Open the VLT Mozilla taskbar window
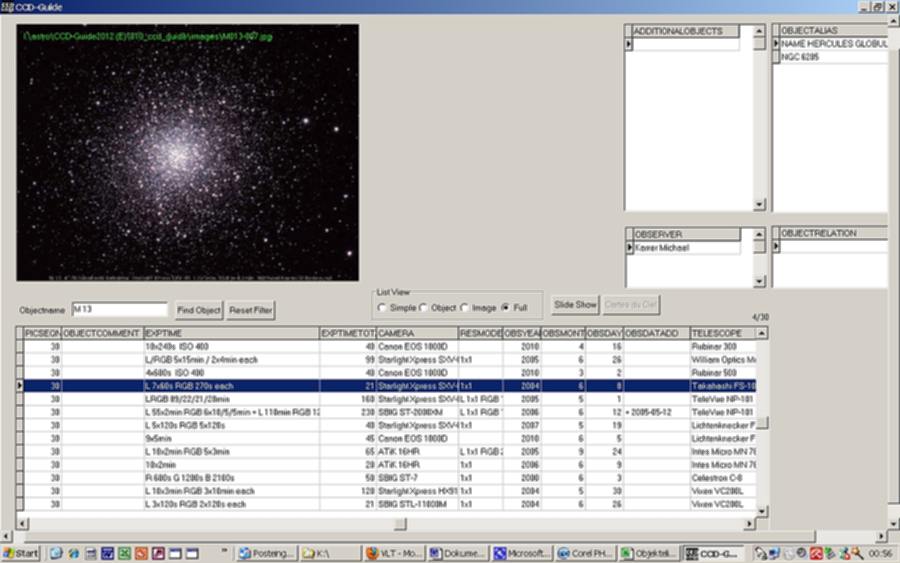 (392, 553)
